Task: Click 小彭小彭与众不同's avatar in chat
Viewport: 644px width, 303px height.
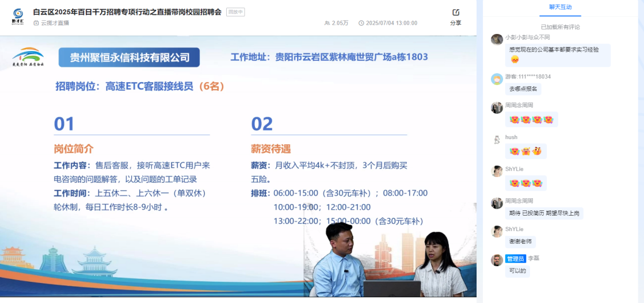Action: [497, 40]
